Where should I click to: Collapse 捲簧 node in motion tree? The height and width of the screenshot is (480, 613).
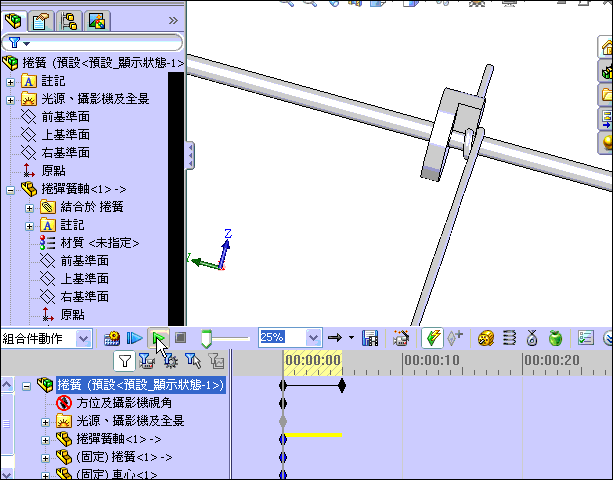27,387
